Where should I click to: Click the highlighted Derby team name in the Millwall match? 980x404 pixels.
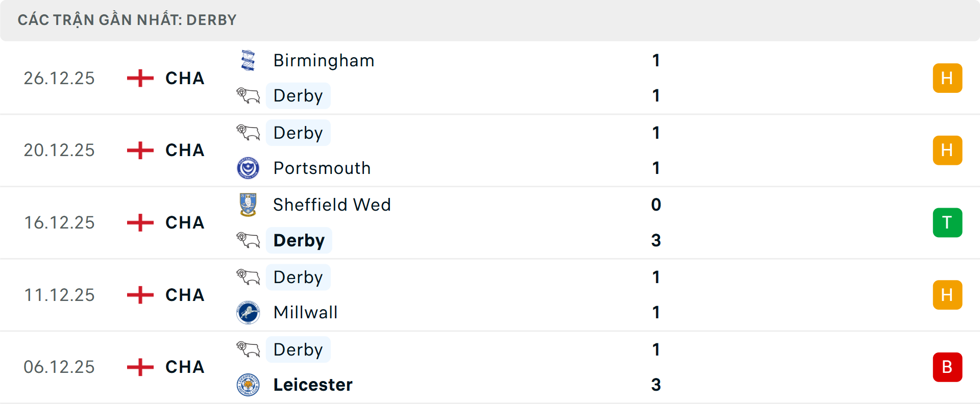[x=298, y=277]
